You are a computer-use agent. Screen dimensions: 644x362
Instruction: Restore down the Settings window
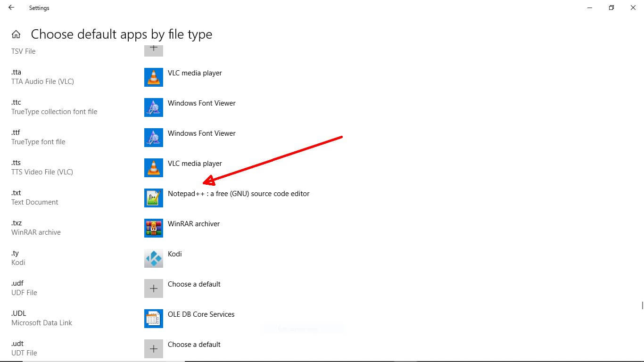pyautogui.click(x=611, y=8)
